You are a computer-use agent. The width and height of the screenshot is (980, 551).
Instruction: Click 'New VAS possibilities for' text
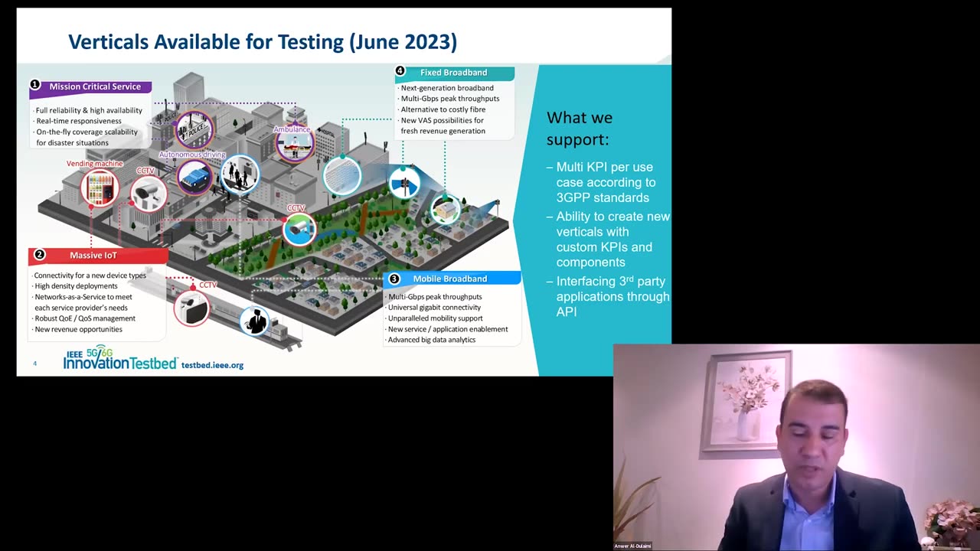[x=442, y=120]
